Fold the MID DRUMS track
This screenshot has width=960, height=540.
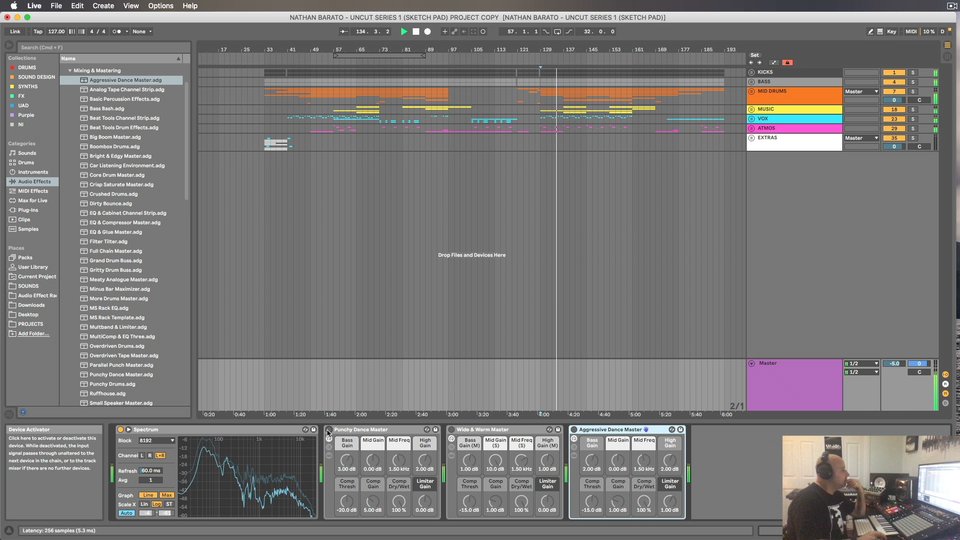[751, 91]
